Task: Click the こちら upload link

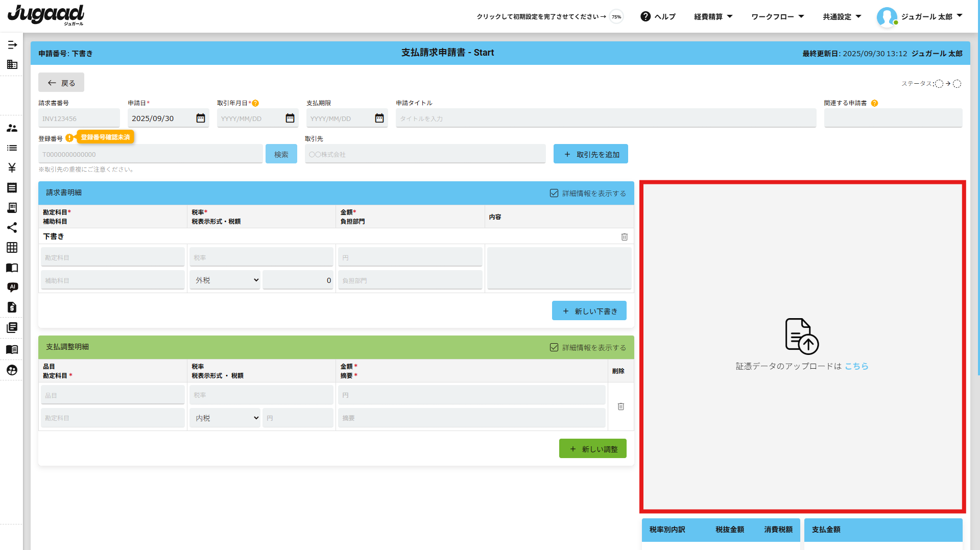Action: click(x=856, y=366)
